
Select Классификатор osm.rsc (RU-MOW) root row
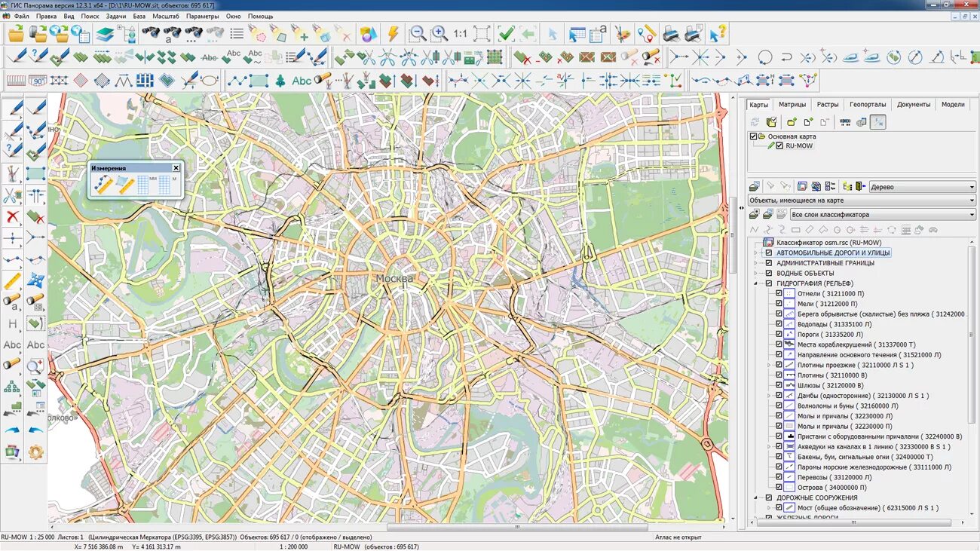pos(828,243)
